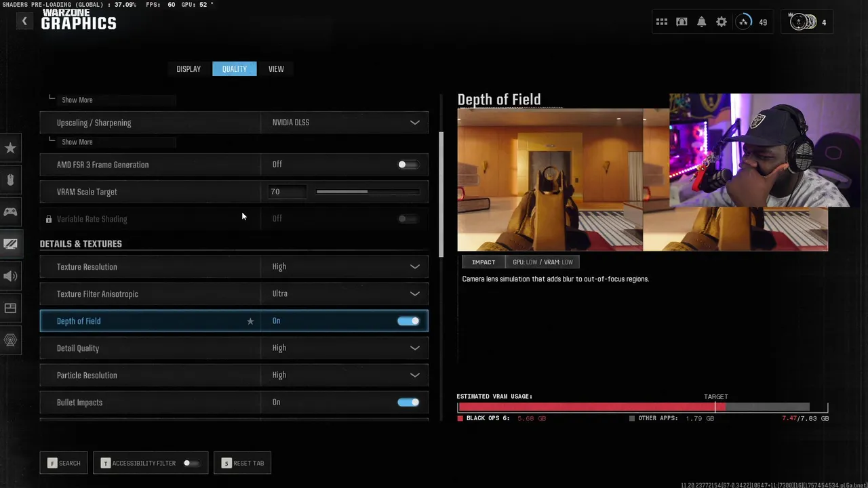Open Texture Resolution dropdown

point(344,267)
